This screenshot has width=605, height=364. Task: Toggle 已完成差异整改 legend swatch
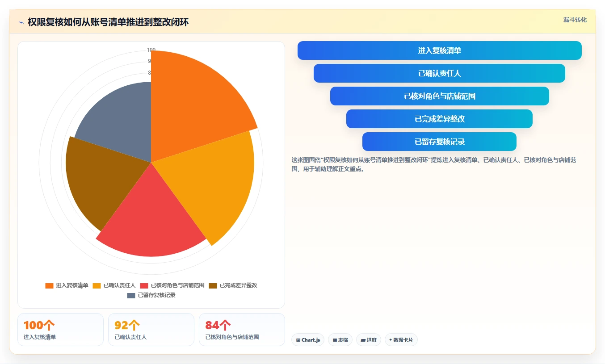(x=213, y=285)
